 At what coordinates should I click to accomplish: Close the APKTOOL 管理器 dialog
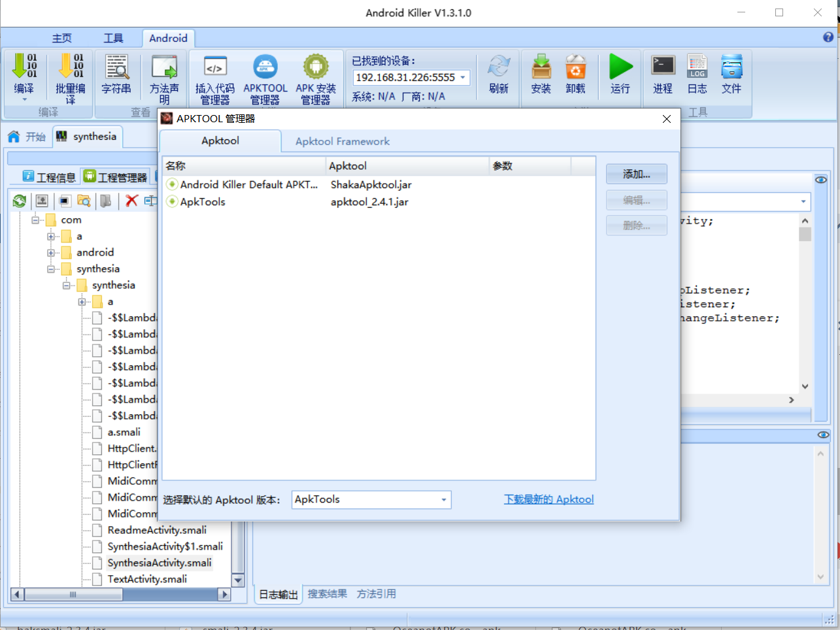coord(667,119)
